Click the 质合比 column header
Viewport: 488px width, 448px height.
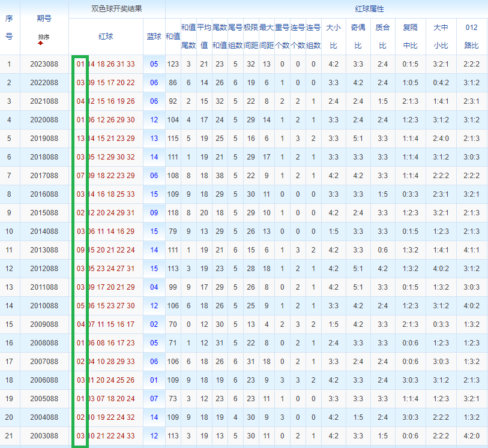(382, 37)
